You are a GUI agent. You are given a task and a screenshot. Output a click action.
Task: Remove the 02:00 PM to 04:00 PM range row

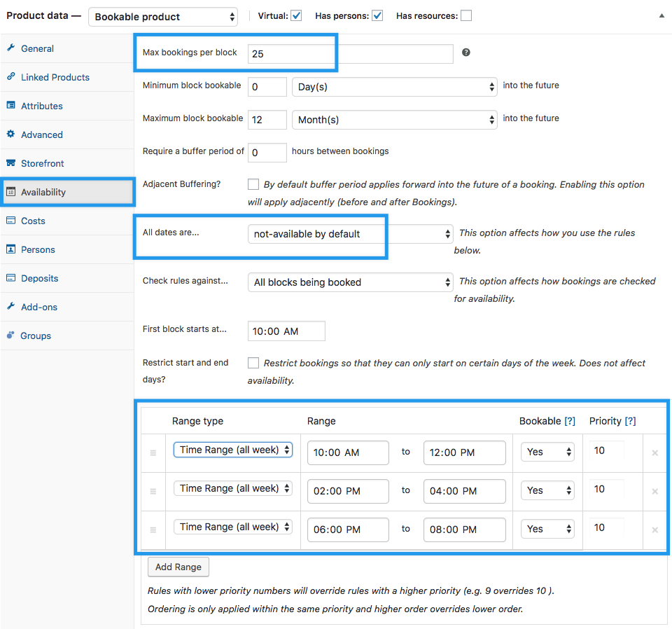(x=654, y=492)
